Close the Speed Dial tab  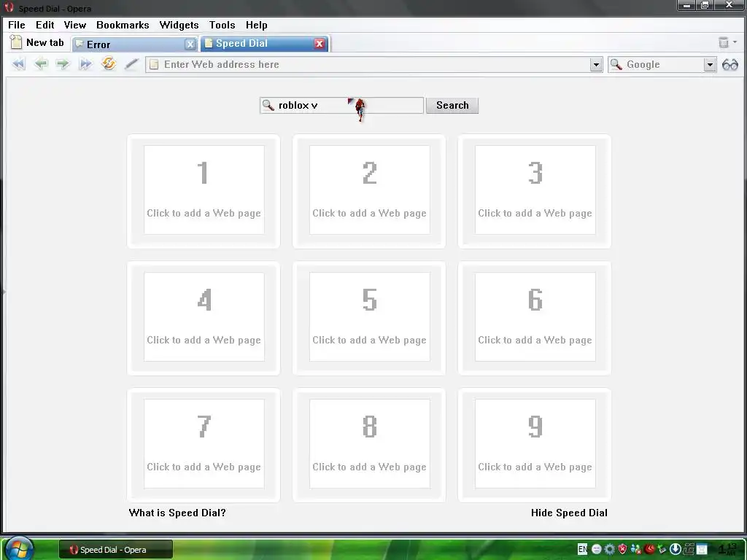[x=320, y=44]
